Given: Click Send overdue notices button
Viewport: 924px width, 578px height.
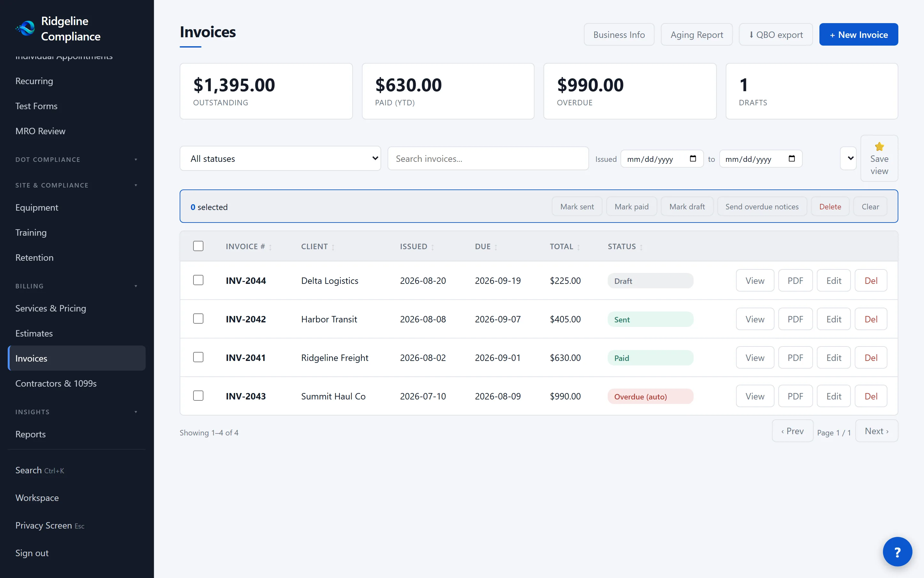Looking at the screenshot, I should 762,206.
